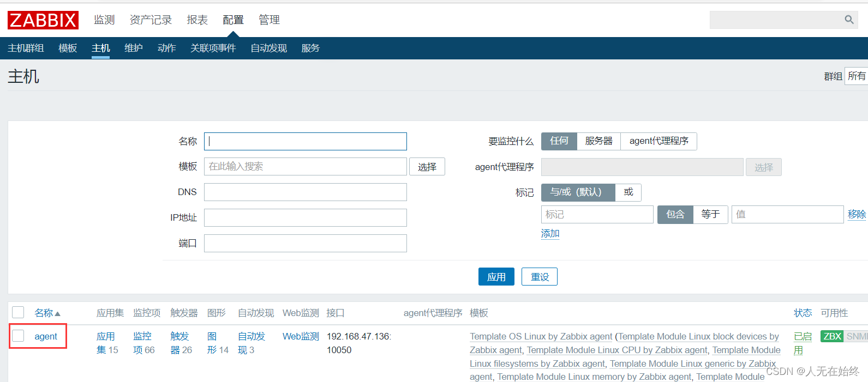The width and height of the screenshot is (868, 382).
Task: Click the ZABBIX logo
Action: pyautogui.click(x=43, y=20)
